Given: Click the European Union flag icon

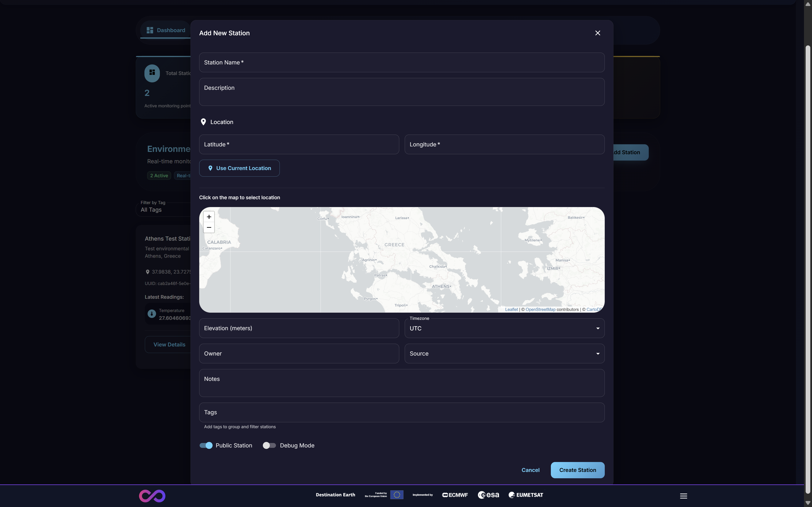Looking at the screenshot, I should 397,495.
